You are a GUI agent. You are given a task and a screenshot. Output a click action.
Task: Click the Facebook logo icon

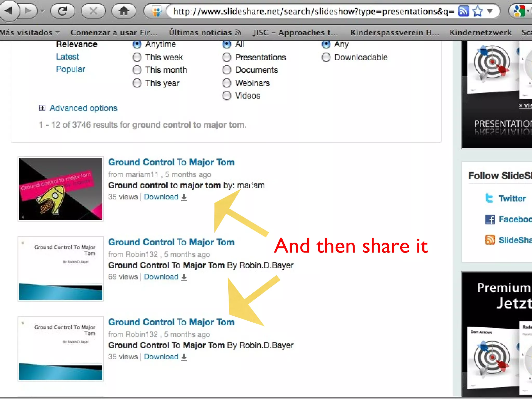pyautogui.click(x=490, y=220)
